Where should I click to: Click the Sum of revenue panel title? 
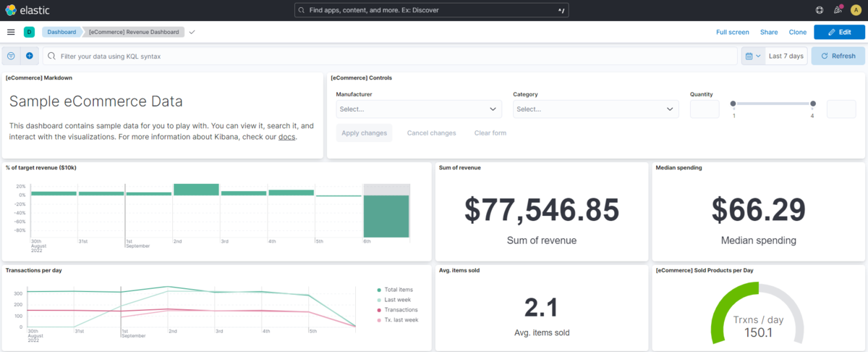[460, 168]
